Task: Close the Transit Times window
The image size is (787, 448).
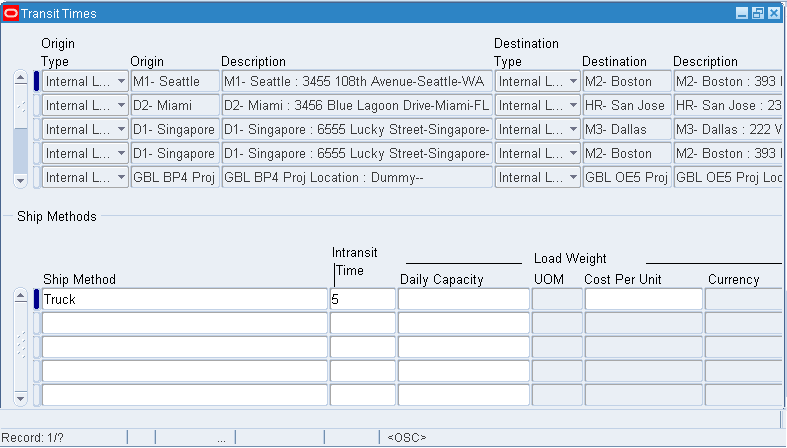Action: click(774, 14)
